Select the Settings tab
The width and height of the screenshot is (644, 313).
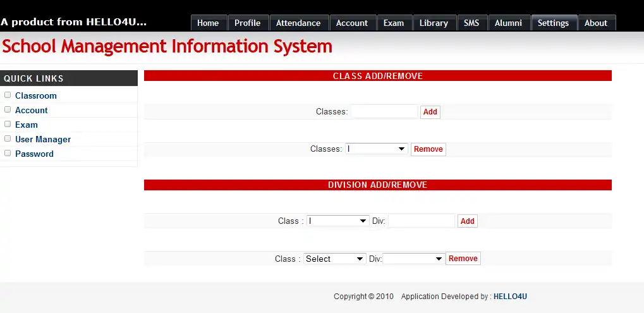553,23
